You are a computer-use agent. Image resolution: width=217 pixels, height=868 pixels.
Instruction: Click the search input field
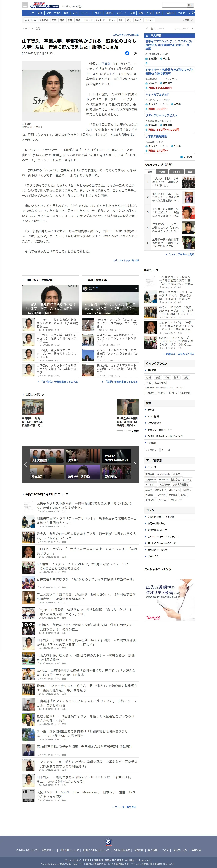pos(174,5)
